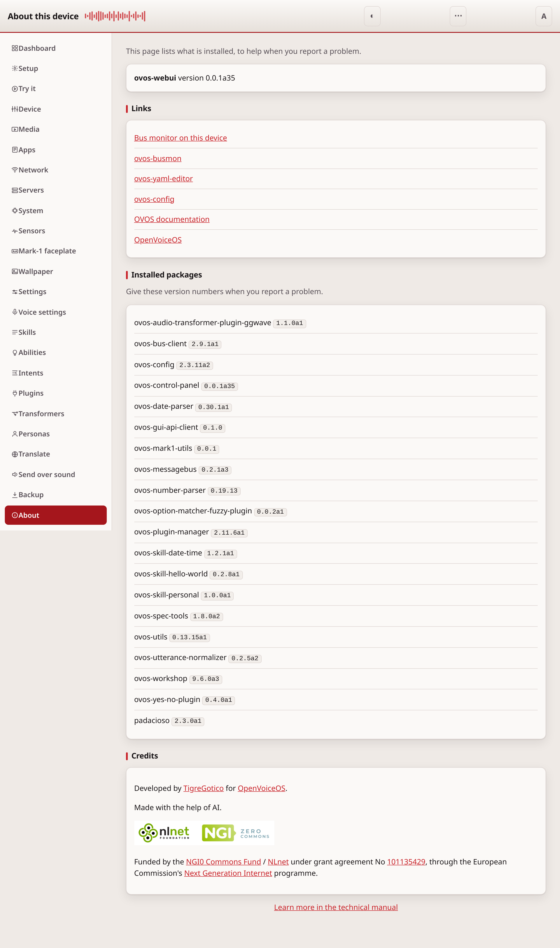Click the ovos-mark1-utils version 0.0.1

(x=207, y=449)
